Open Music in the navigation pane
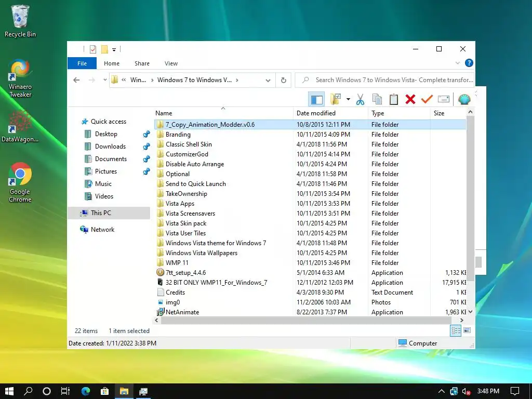 coord(103,184)
